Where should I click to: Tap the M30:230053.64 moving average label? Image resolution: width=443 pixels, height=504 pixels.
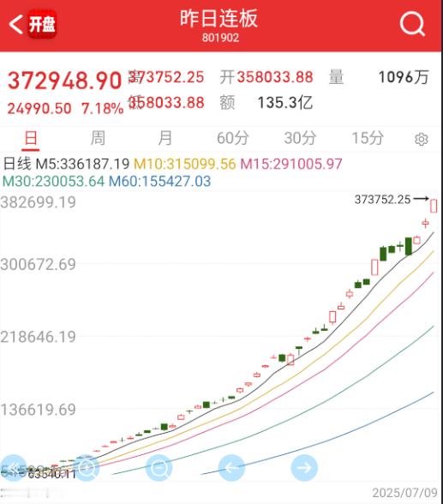pyautogui.click(x=53, y=182)
